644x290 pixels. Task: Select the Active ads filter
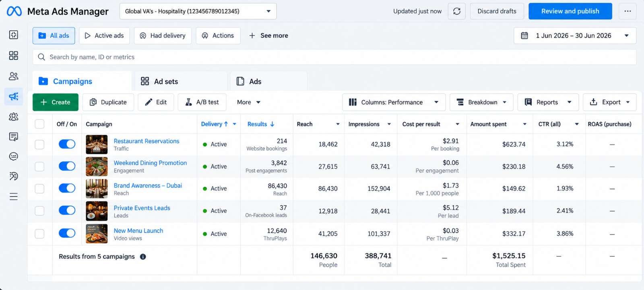105,36
